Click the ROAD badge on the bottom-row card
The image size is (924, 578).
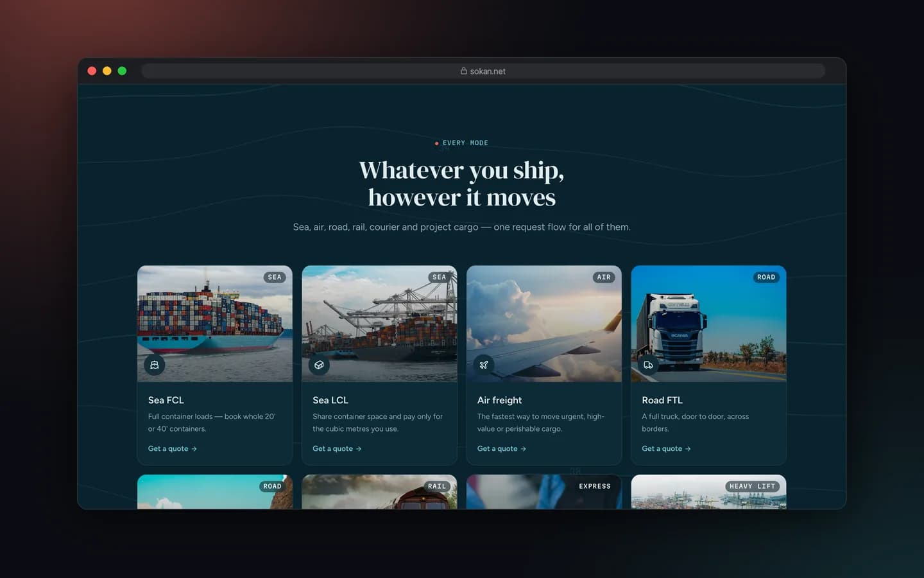click(x=273, y=486)
